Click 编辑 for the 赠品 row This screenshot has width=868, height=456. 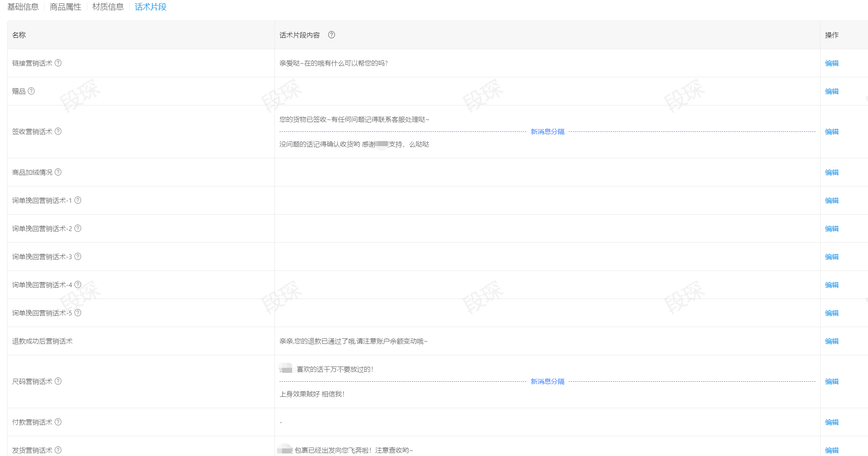click(x=831, y=91)
